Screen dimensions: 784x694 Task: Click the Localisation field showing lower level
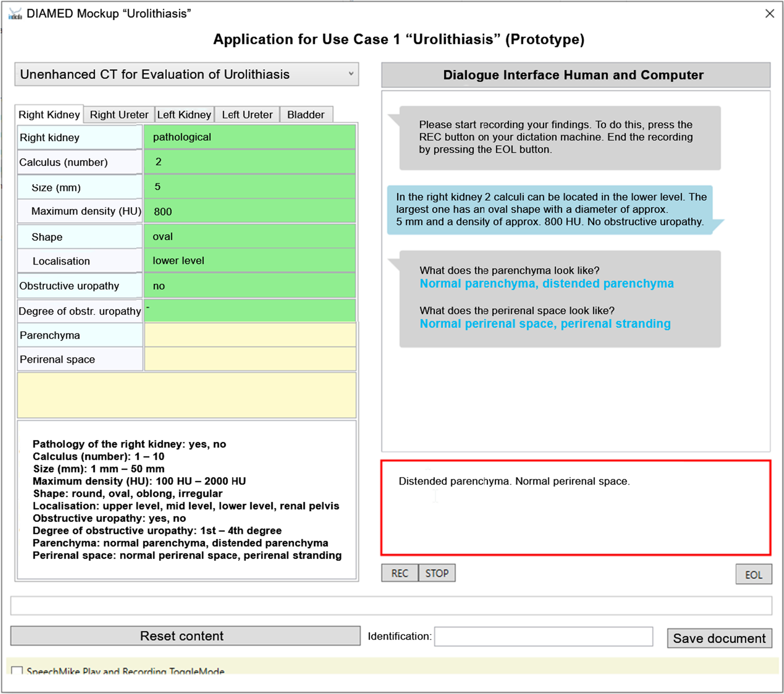point(250,261)
